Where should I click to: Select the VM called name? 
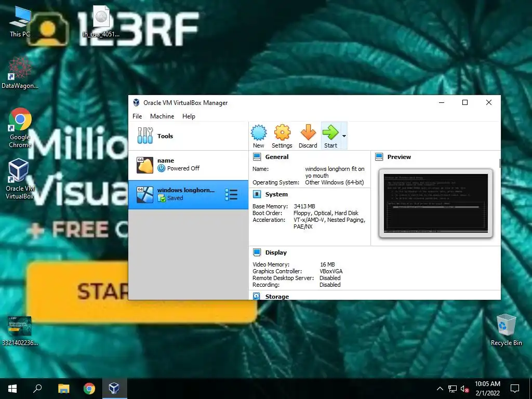coord(188,165)
